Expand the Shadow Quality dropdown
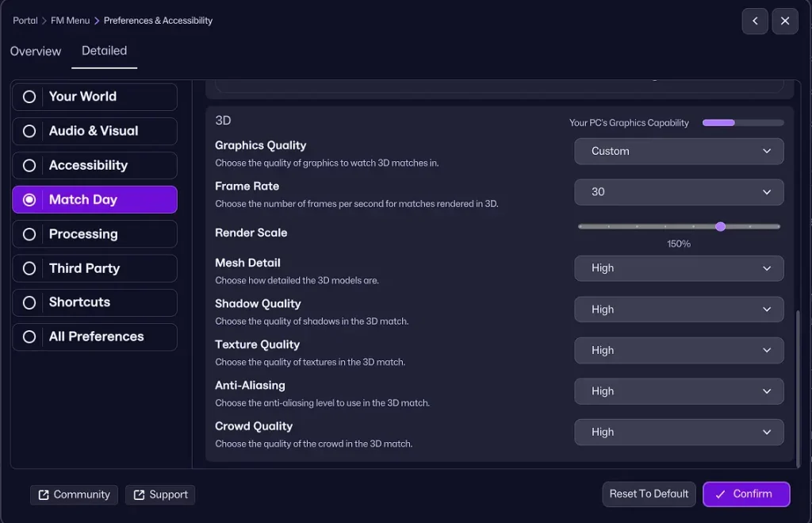The width and height of the screenshot is (812, 523). 679,310
